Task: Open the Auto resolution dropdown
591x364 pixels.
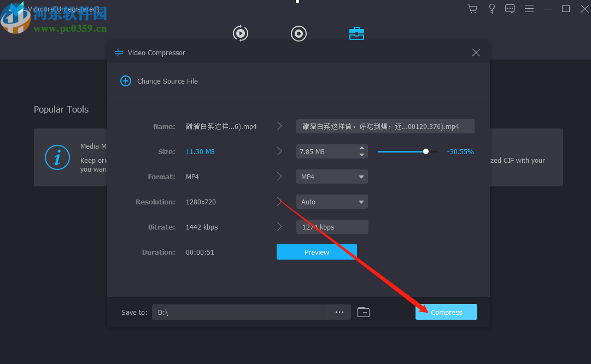Action: (332, 202)
